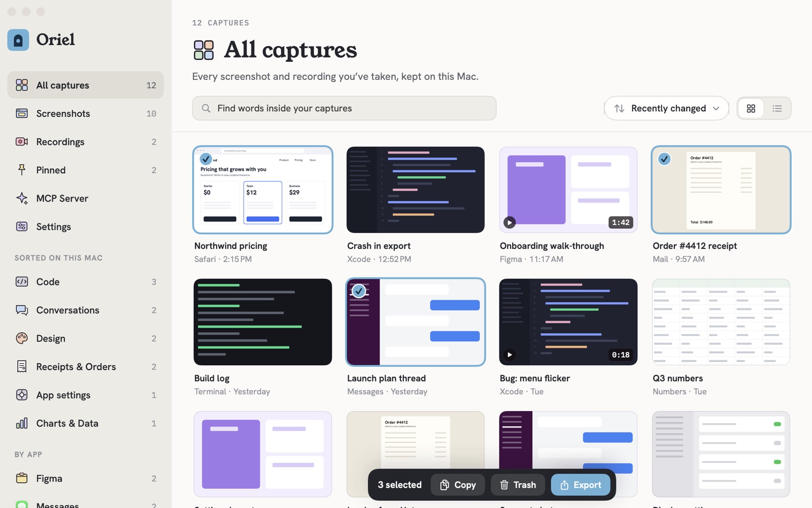Go to Pinned label in the sidebar
The height and width of the screenshot is (508, 812).
pyautogui.click(x=51, y=170)
